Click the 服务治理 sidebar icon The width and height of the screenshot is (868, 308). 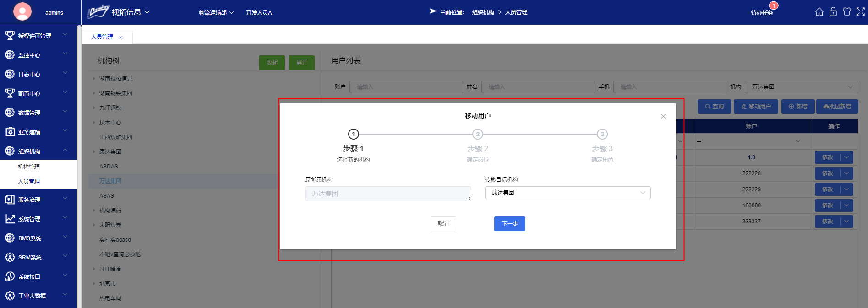coord(10,199)
